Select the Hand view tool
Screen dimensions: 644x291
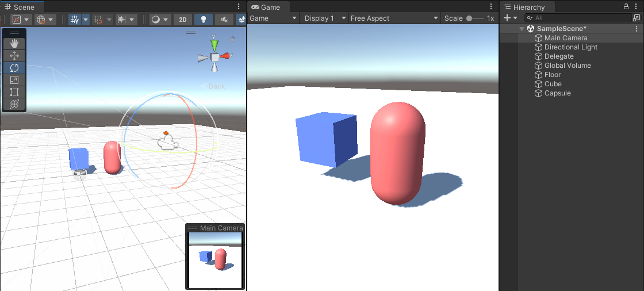(14, 44)
